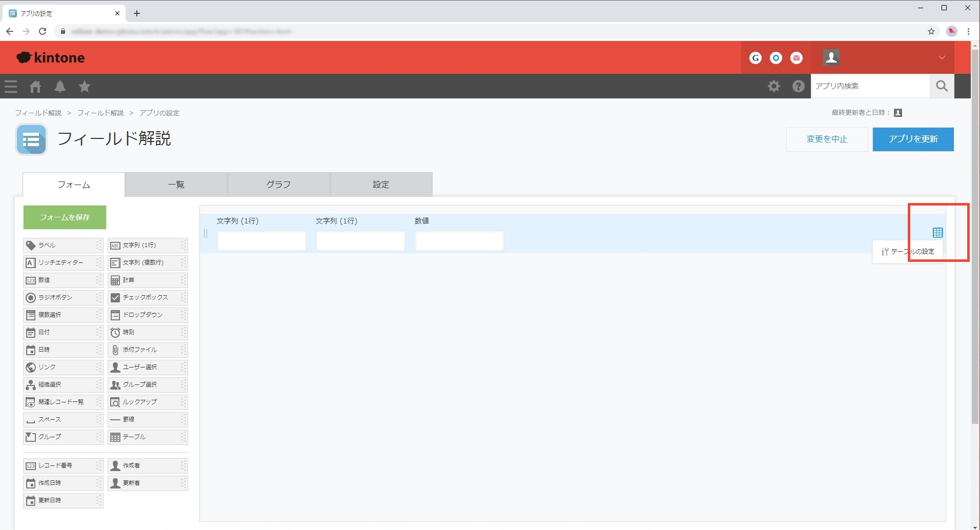
Task: Click the アプリを更新 button
Action: tap(913, 139)
